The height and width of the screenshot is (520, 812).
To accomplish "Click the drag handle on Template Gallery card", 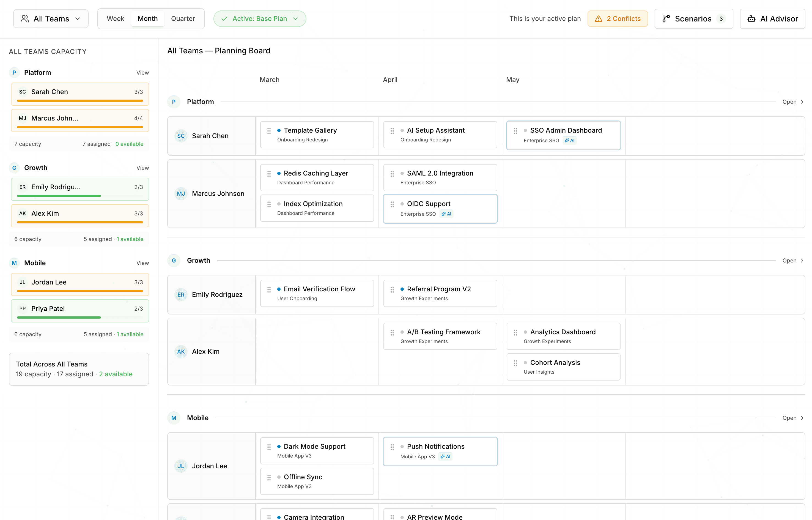I will click(269, 131).
